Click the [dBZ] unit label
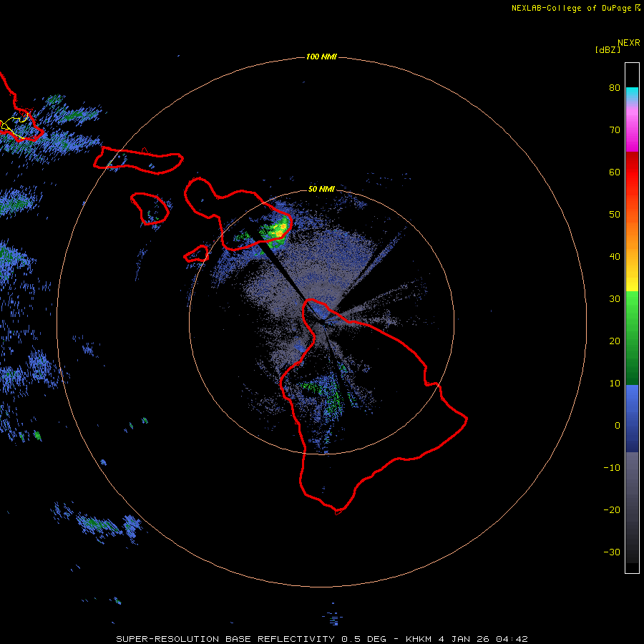Screen dimensions: 644x644 (608, 49)
